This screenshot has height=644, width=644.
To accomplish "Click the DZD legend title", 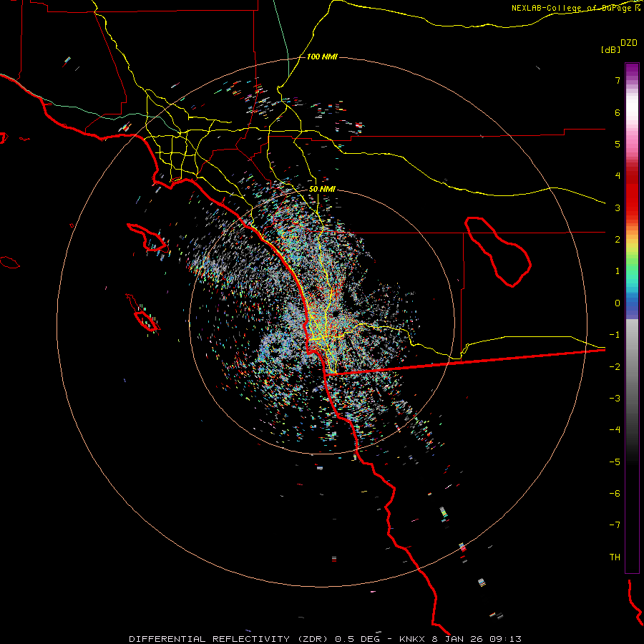I will 629,43.
